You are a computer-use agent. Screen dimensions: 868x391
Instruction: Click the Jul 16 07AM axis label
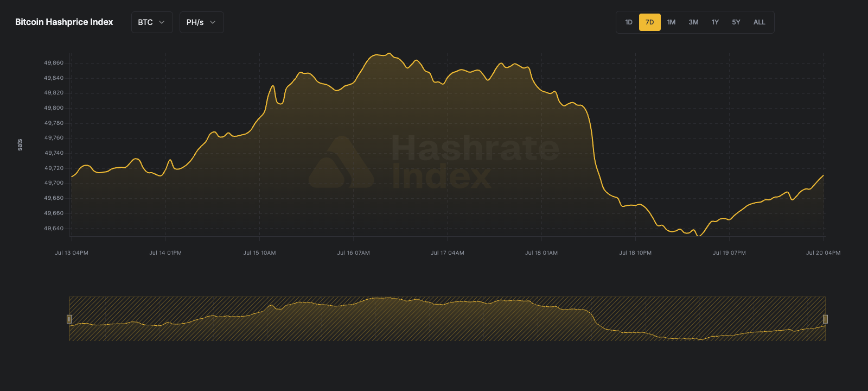point(353,253)
